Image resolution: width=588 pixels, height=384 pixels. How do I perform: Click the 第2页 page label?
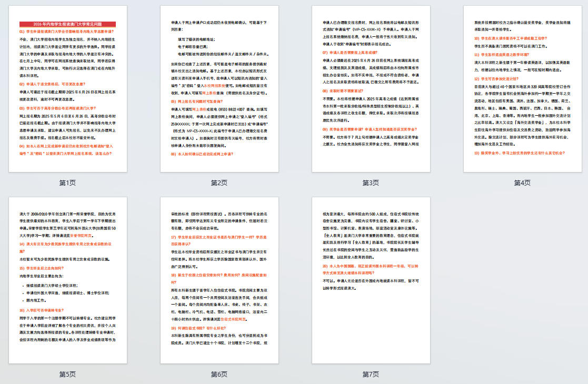click(219, 183)
